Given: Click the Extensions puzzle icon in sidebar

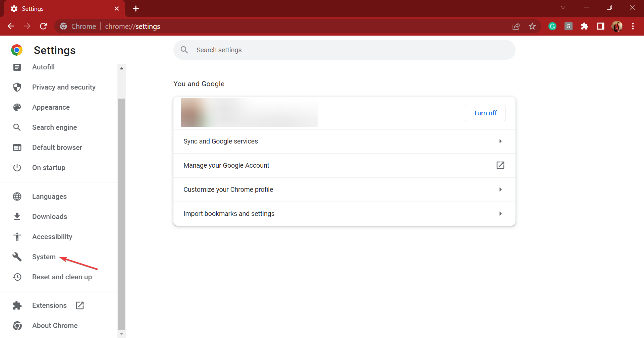Looking at the screenshot, I should 17,305.
